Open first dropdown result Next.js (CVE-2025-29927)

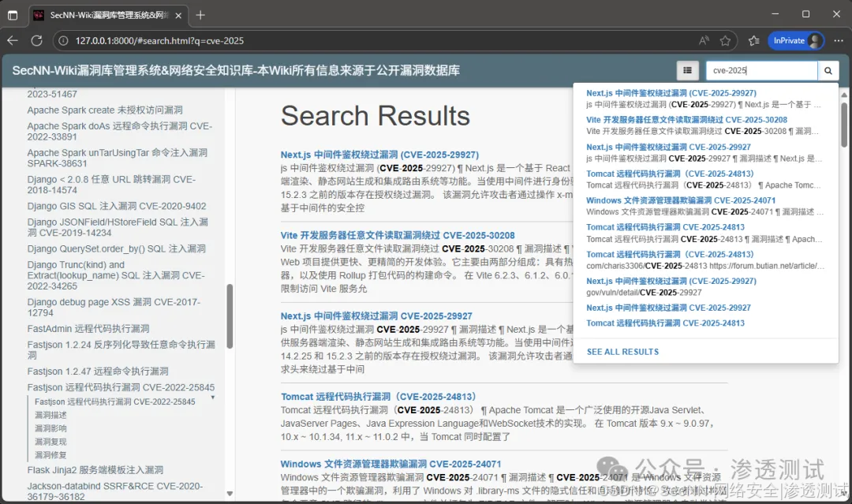(671, 93)
